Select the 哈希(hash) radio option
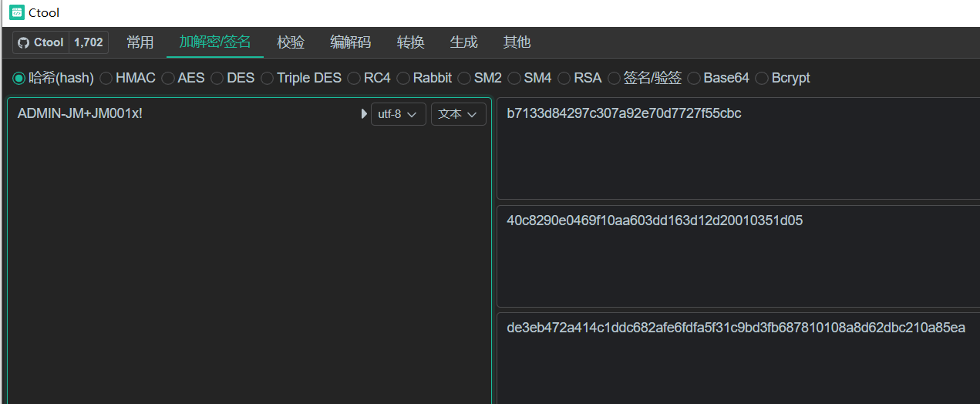The height and width of the screenshot is (404, 980). [19, 78]
